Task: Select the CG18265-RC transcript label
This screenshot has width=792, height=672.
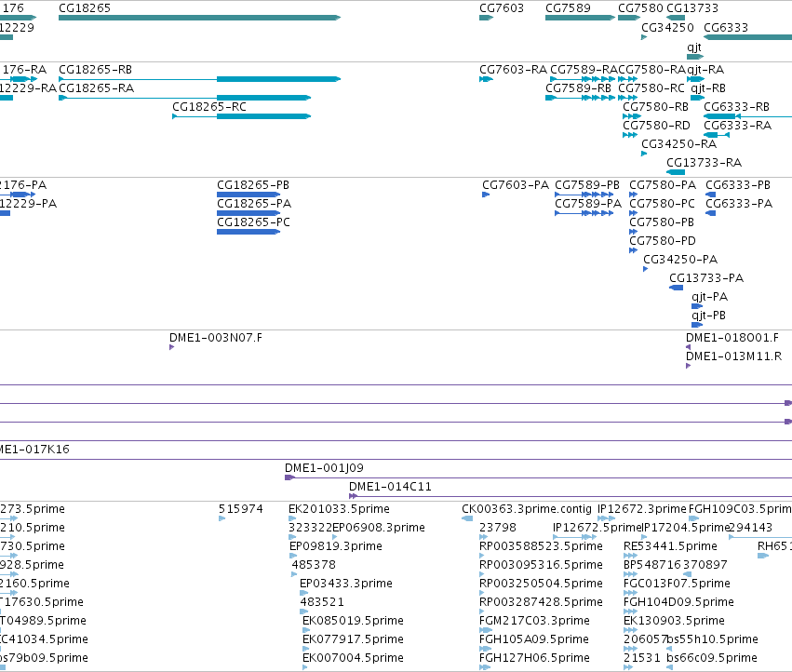Action: point(209,107)
